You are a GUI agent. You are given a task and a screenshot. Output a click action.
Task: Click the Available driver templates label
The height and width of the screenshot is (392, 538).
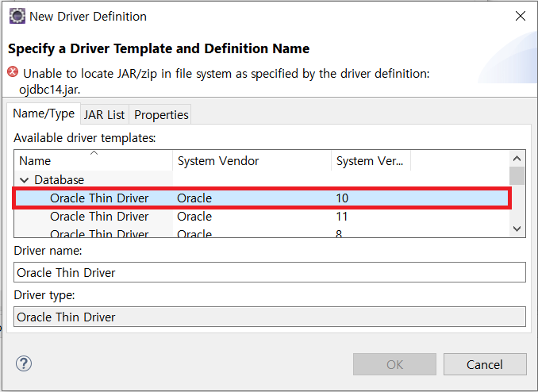pos(85,138)
